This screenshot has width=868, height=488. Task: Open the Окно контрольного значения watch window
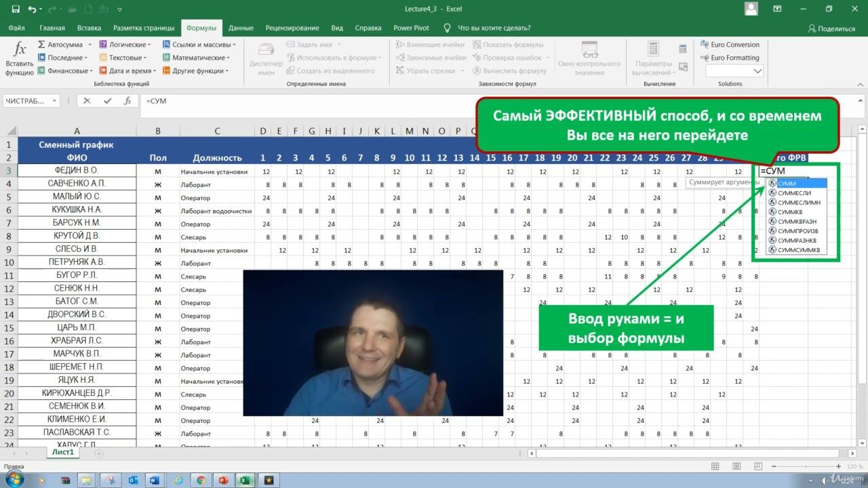tap(589, 59)
